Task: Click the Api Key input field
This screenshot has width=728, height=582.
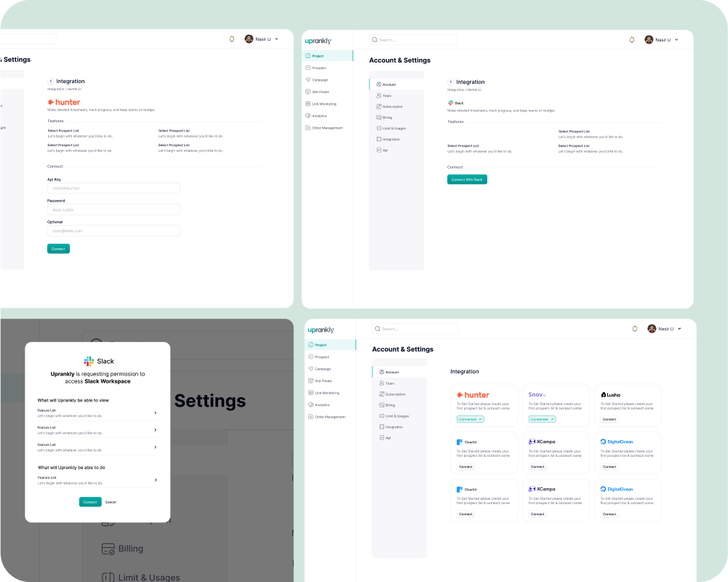Action: pos(113,188)
